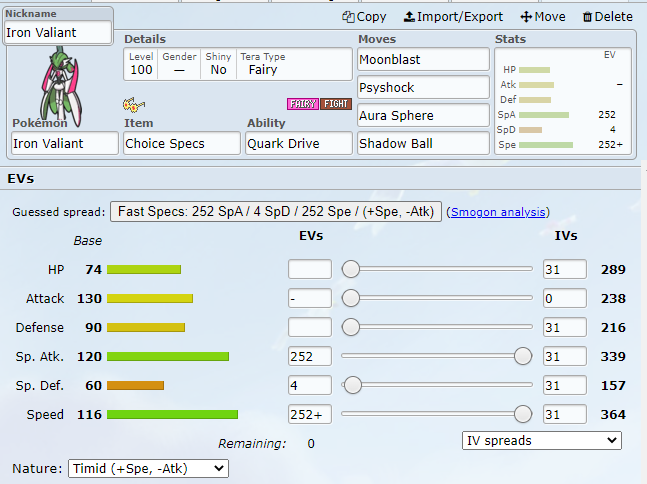647x484 pixels.
Task: Click the Defense EV slider handle
Action: pos(351,327)
